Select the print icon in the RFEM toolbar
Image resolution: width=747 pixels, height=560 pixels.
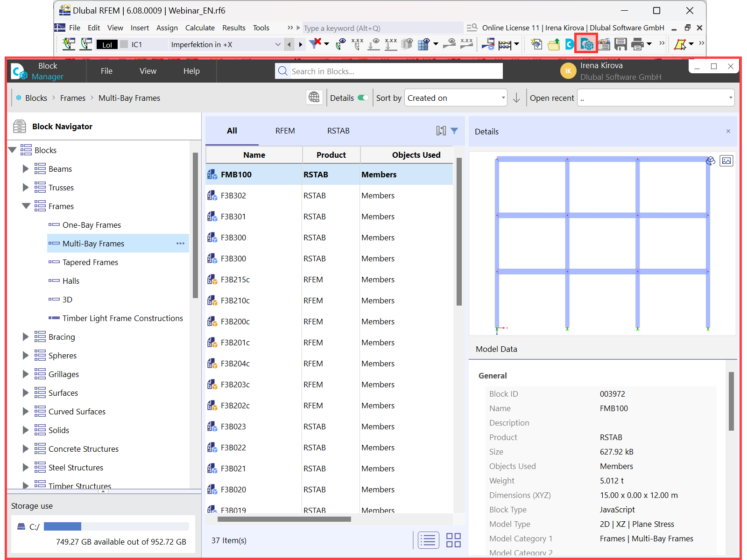[639, 44]
